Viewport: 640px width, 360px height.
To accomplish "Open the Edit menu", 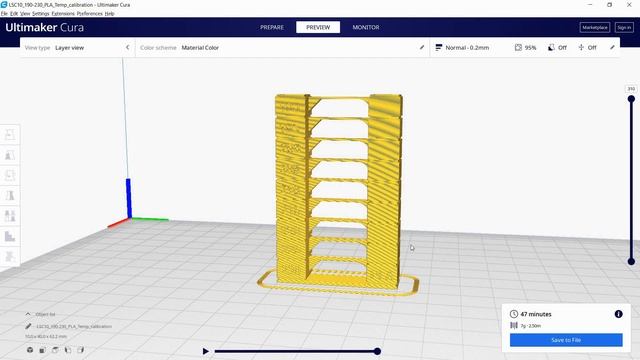I will (14, 13).
